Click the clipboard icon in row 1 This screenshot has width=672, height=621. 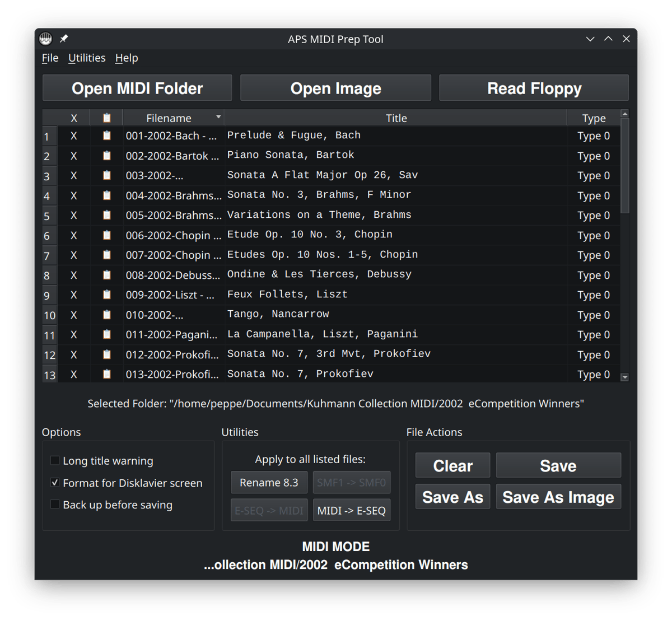(106, 136)
